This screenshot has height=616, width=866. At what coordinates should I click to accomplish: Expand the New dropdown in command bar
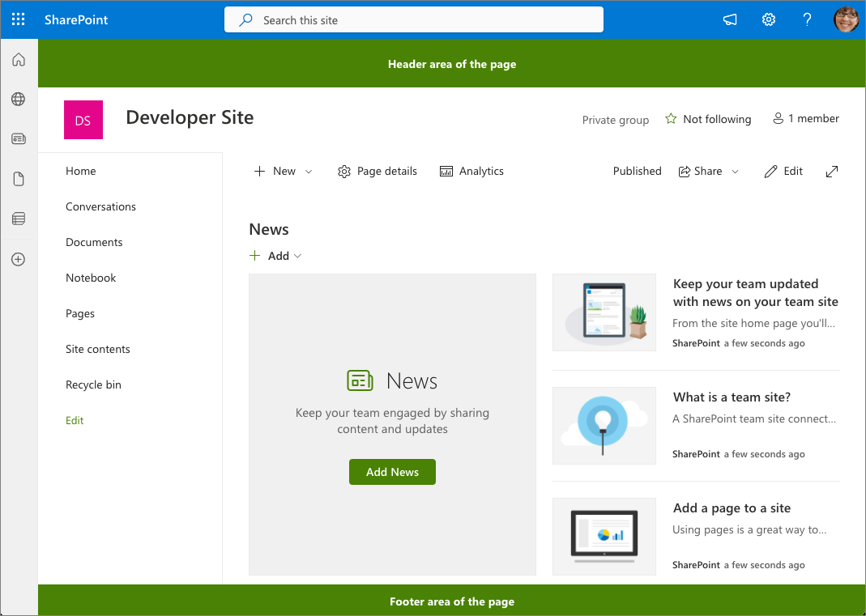pos(309,172)
